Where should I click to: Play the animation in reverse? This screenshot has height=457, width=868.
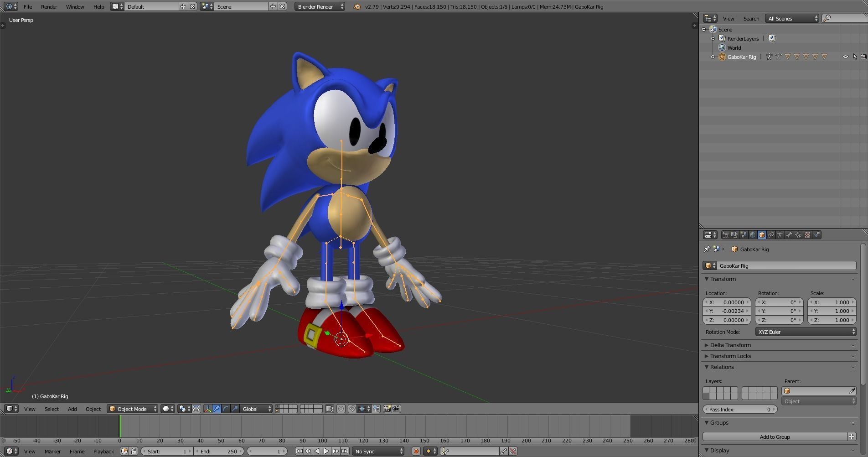[317, 451]
